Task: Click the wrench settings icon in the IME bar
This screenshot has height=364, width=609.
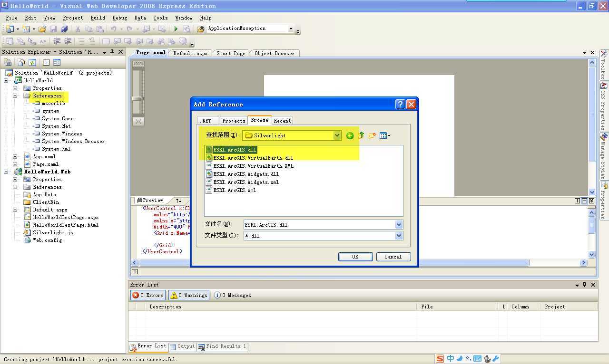Action: [x=495, y=359]
